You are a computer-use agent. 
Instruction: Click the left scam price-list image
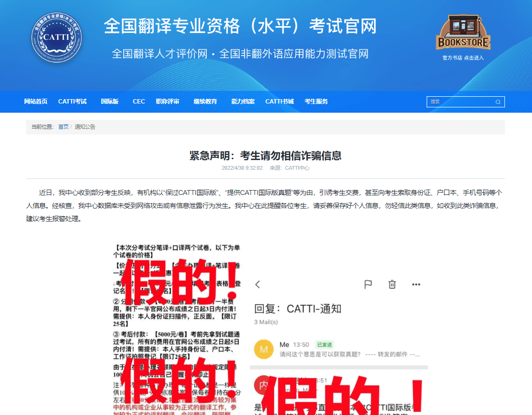pyautogui.click(x=177, y=329)
